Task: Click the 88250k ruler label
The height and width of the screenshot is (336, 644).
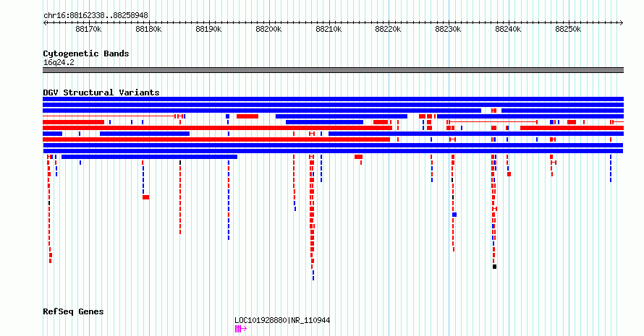Action: [569, 29]
